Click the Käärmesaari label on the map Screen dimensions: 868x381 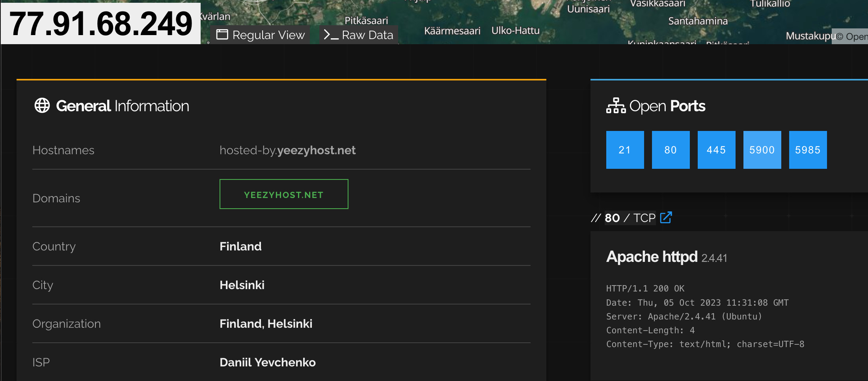tap(453, 31)
